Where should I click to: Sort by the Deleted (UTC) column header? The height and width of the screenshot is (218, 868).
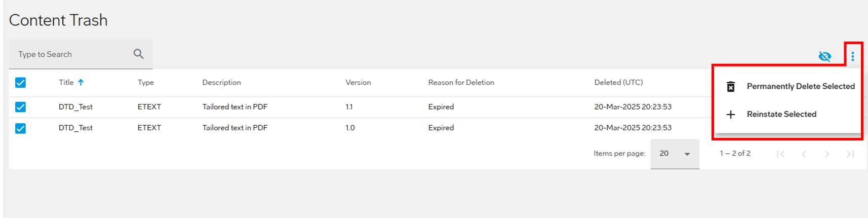tap(618, 82)
